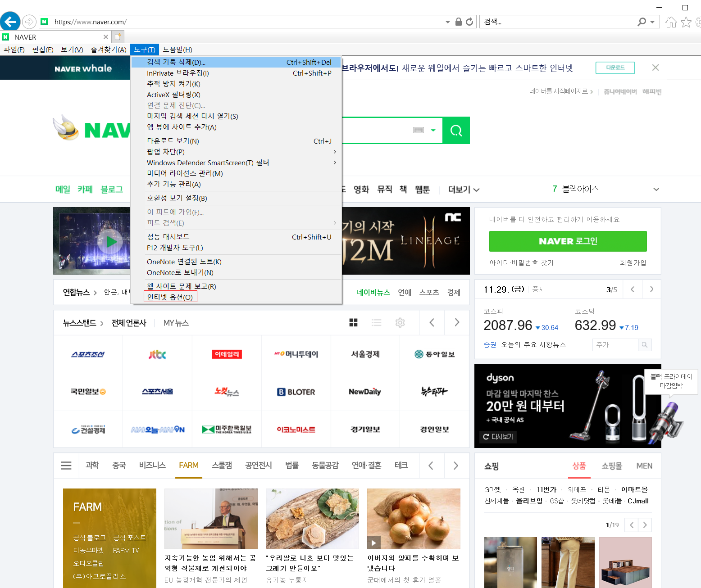Click the browser forward arrow button
The width and height of the screenshot is (701, 588).
pyautogui.click(x=29, y=22)
